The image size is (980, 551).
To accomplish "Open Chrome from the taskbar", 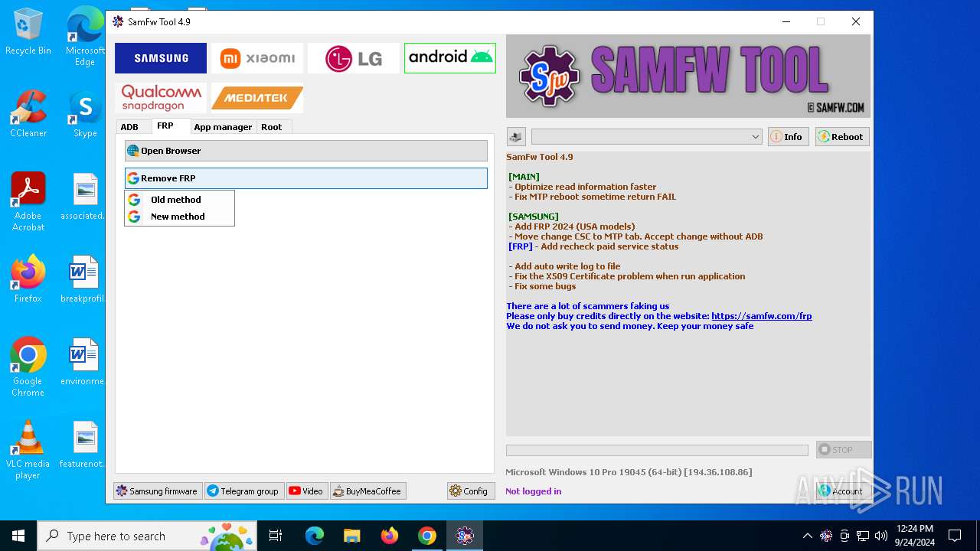I will [427, 536].
